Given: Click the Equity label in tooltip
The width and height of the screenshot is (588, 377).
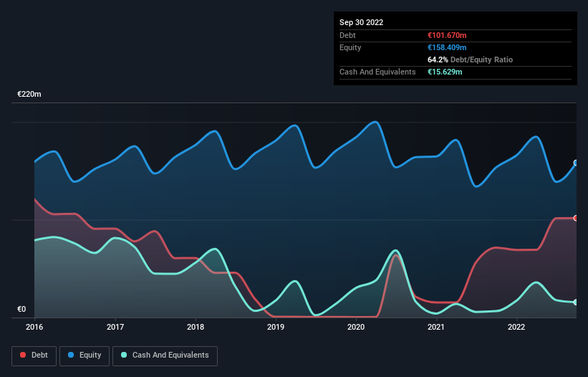Looking at the screenshot, I should (350, 47).
